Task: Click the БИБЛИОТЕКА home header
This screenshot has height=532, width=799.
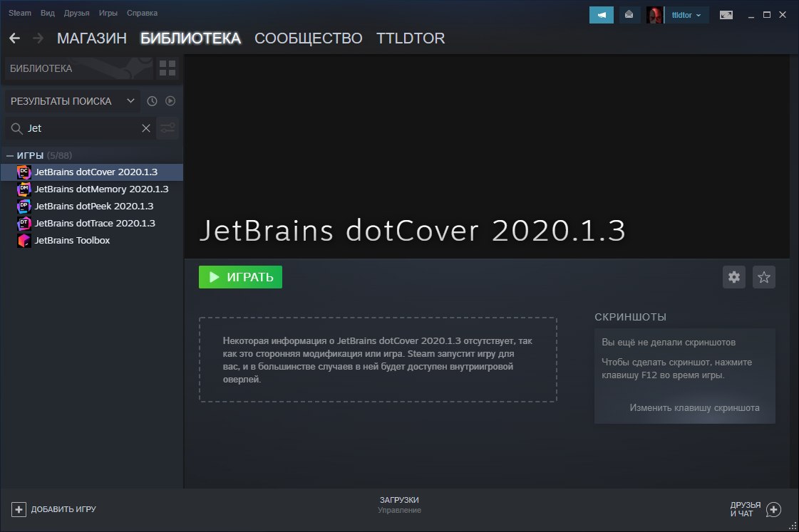Action: click(78, 68)
